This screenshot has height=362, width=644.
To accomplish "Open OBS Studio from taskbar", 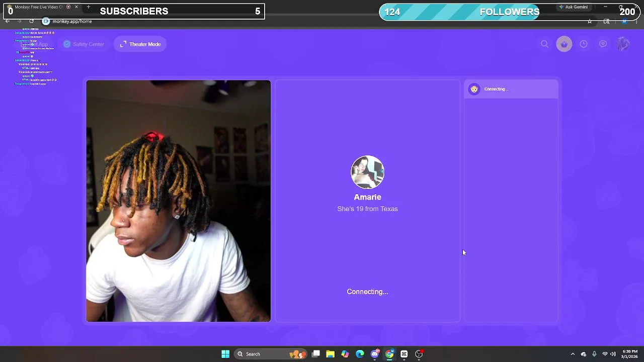I will tap(419, 354).
